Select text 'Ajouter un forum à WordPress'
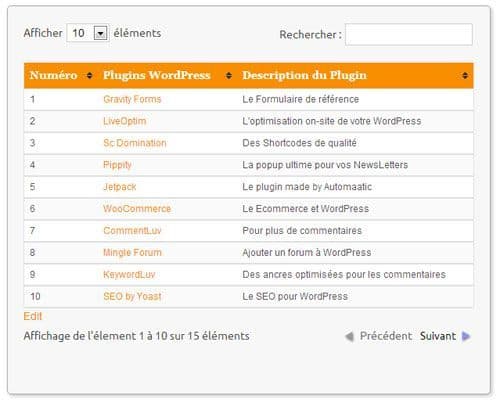Screen dimensions: 500x403 pos(307,253)
